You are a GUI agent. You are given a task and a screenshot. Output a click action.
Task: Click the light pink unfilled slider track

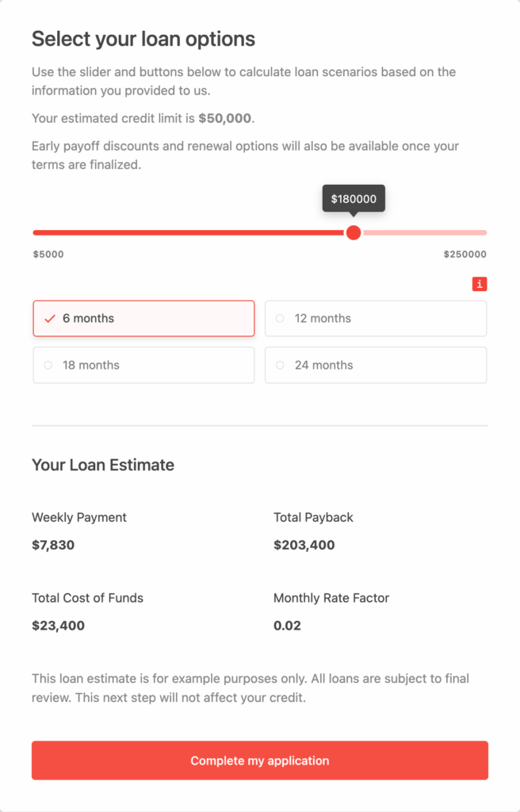[x=425, y=232]
